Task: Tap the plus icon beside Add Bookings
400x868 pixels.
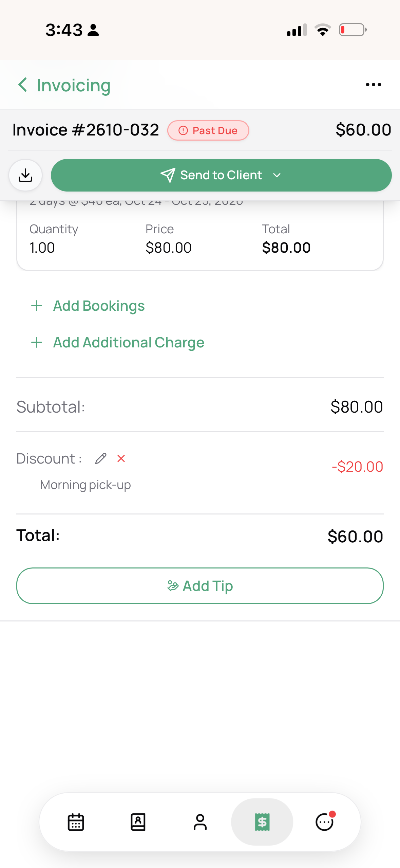Action: pyautogui.click(x=37, y=306)
